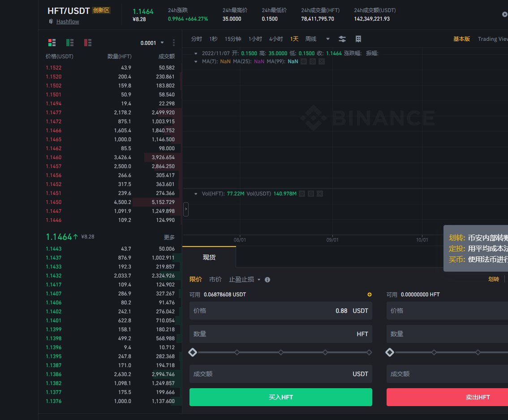Open the chart grid layout icon
Screen dimensions: 508x420
(358, 39)
